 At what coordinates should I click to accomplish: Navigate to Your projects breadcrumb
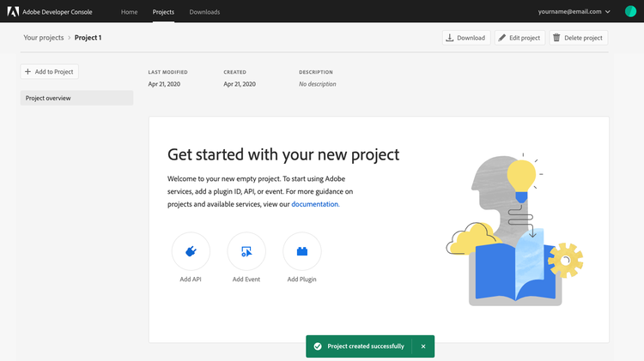coord(43,38)
